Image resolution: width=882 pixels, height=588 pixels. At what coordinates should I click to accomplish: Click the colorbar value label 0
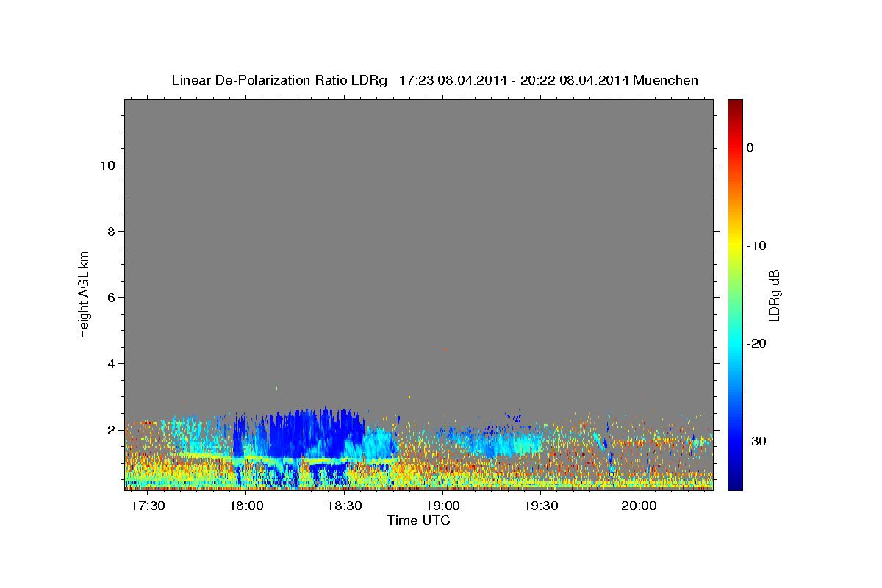point(750,148)
